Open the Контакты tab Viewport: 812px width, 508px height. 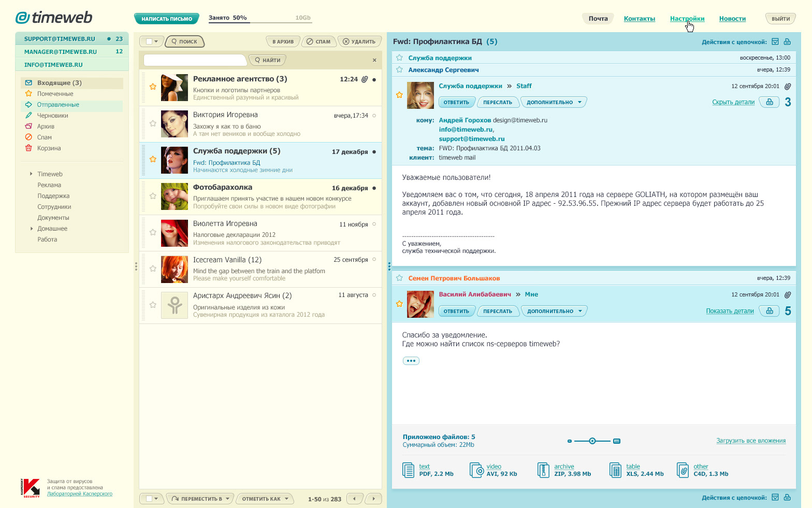(640, 19)
